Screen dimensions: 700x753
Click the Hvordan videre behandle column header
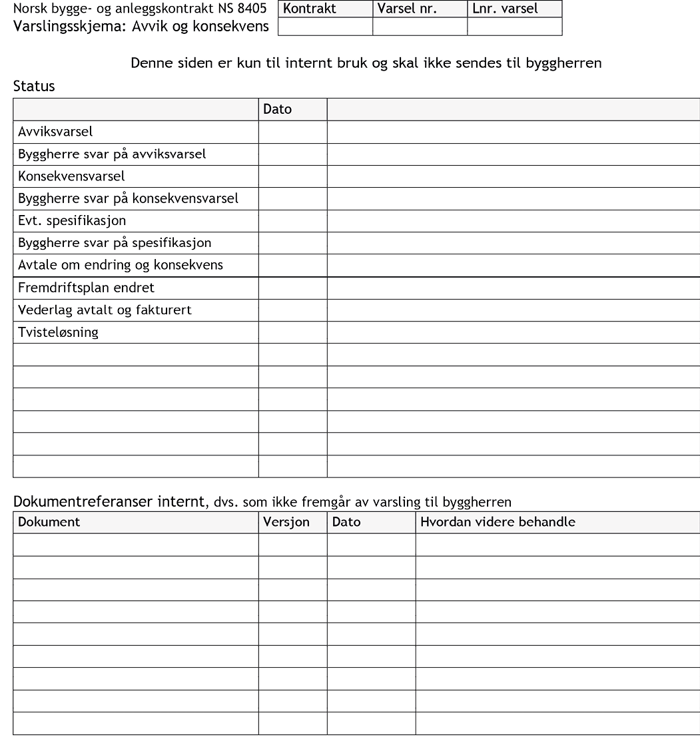click(498, 522)
